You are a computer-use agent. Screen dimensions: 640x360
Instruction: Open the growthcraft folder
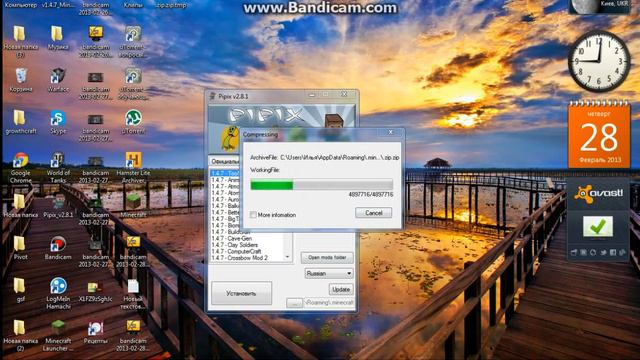pyautogui.click(x=20, y=122)
